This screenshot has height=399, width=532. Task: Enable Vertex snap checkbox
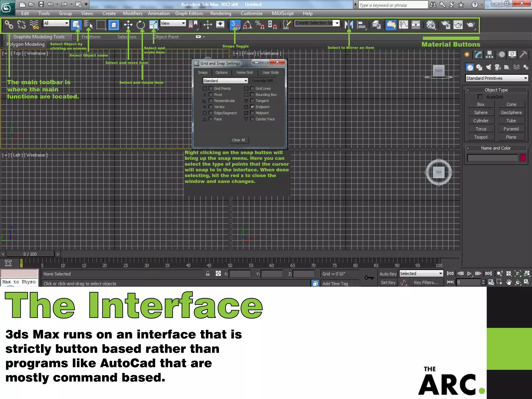pyautogui.click(x=211, y=107)
